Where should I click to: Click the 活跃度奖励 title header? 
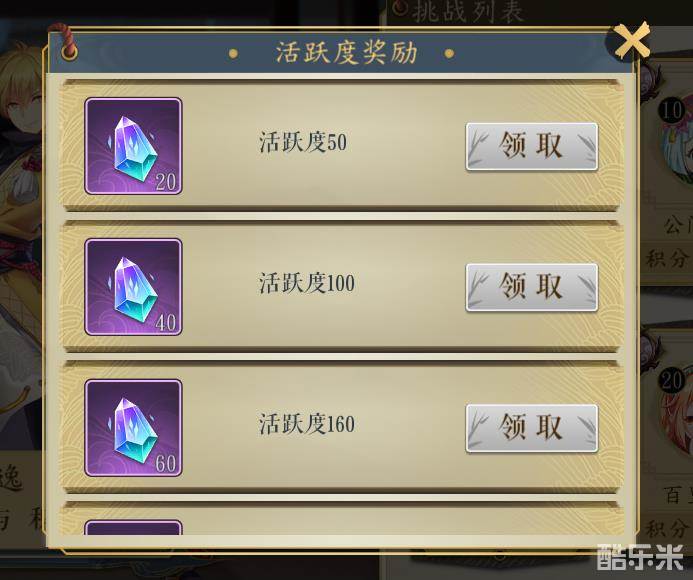346,53
